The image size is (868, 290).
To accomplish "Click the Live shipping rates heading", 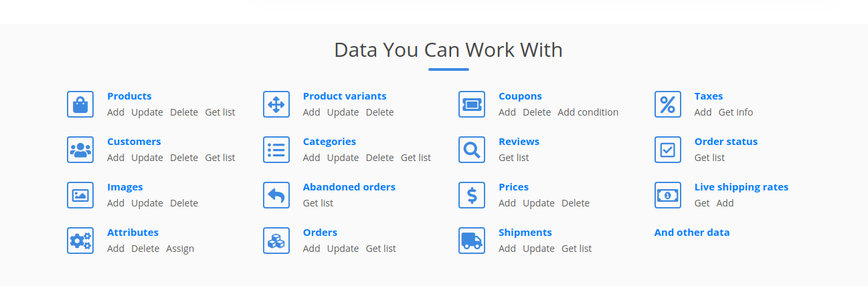I will point(742,187).
